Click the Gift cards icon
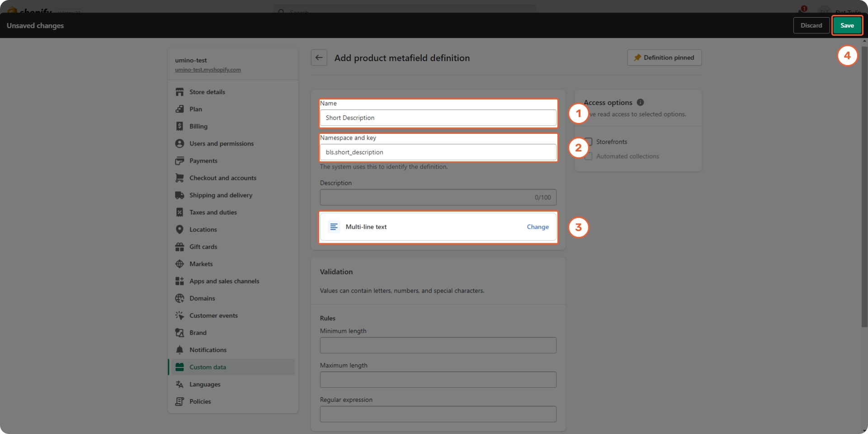Screen dimensions: 868x434 point(179,247)
